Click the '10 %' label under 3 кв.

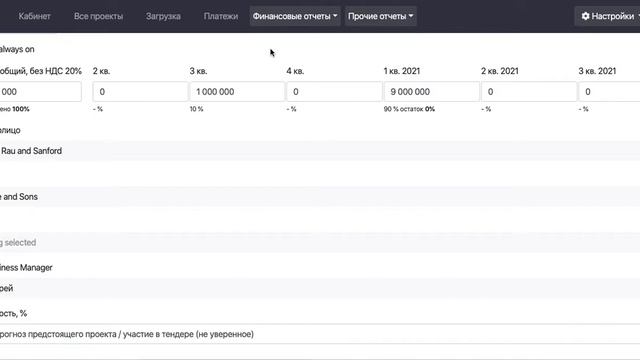(196, 109)
